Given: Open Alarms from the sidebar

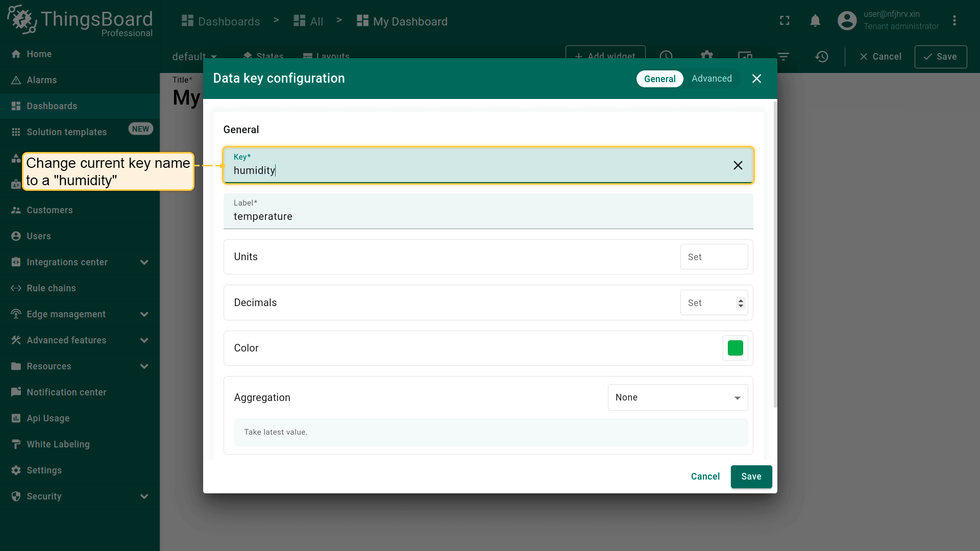Looking at the screenshot, I should (42, 80).
